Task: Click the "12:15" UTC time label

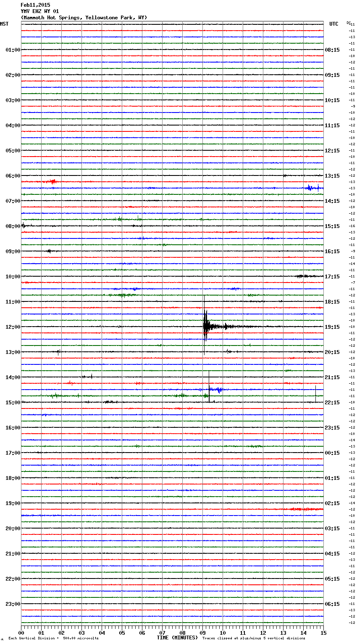Action: coord(332,151)
